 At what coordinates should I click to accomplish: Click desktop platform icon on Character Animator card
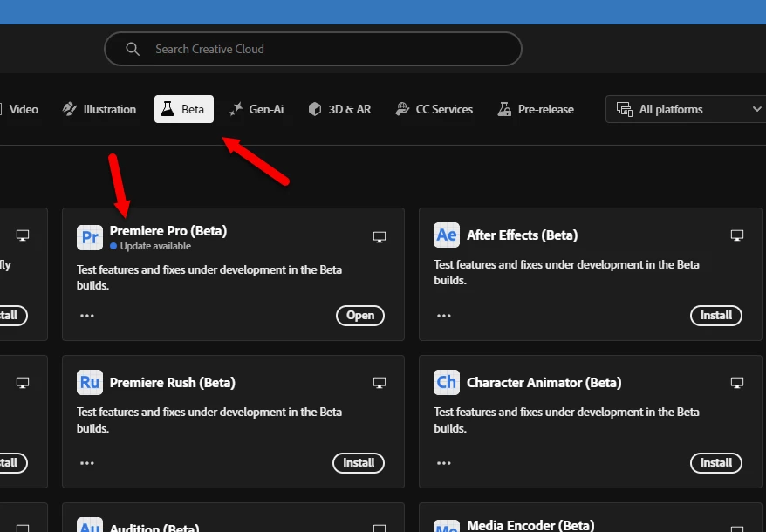pyautogui.click(x=737, y=383)
